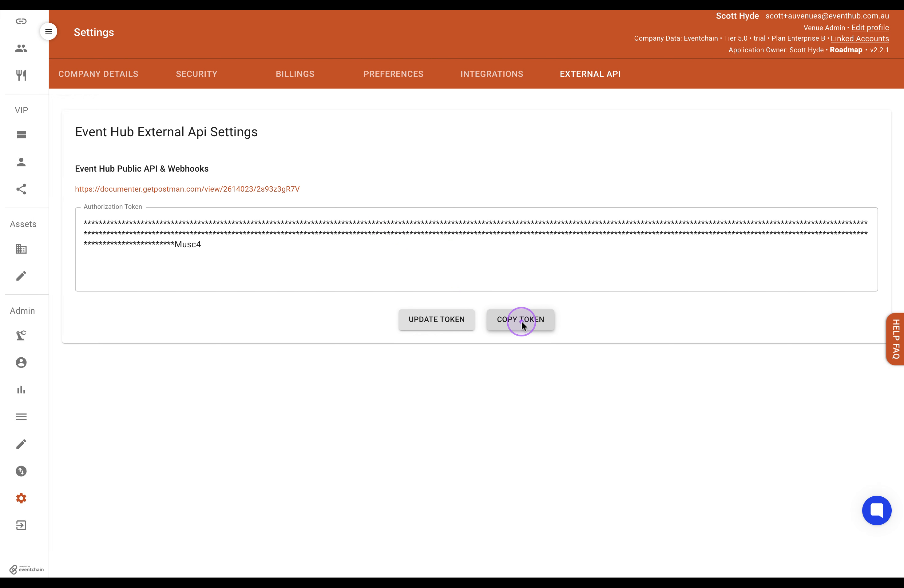
Task: Open the robot arm icon under Admin
Action: [x=21, y=336]
